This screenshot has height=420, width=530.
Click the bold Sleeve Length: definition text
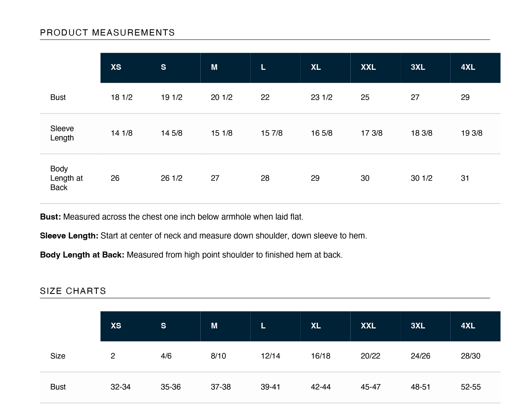point(69,236)
